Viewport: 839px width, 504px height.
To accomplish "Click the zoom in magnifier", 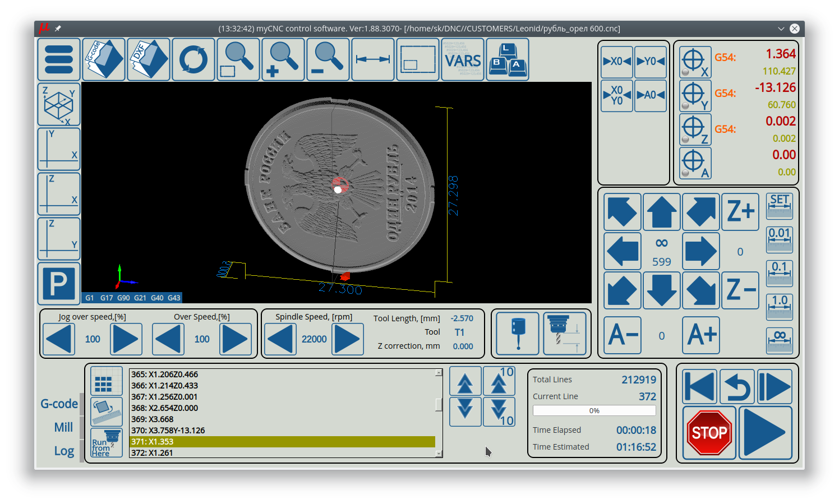I will [x=283, y=59].
